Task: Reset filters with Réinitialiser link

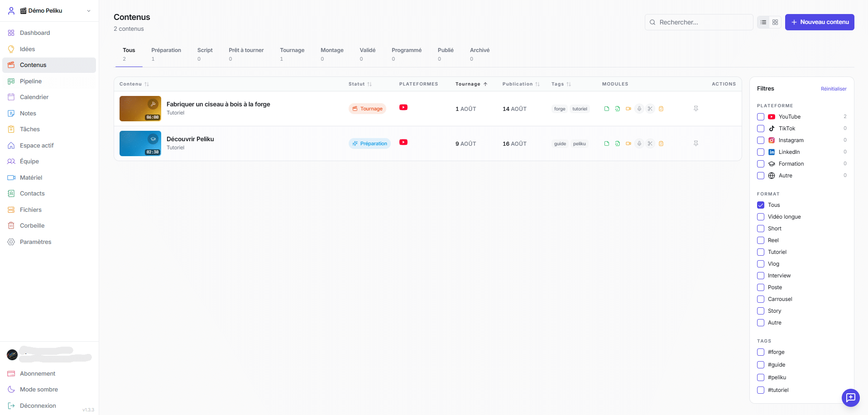Action: 834,89
